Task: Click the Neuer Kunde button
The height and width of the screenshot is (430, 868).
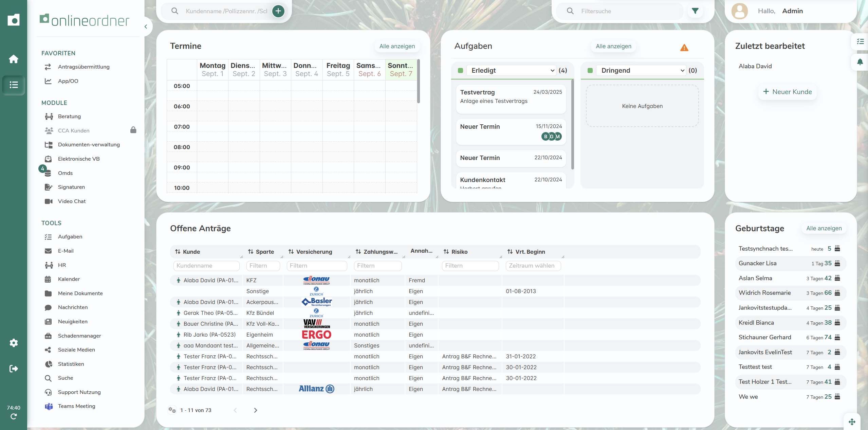Action: pos(787,92)
